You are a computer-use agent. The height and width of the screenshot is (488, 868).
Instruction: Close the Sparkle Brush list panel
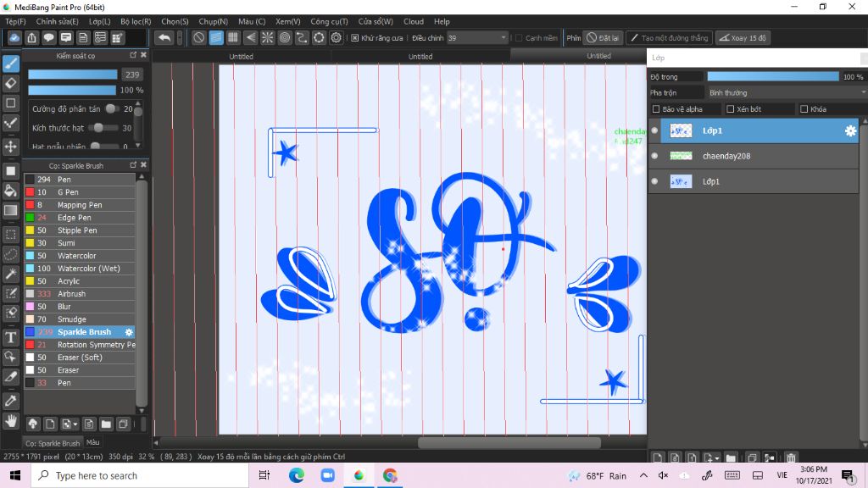click(x=144, y=165)
